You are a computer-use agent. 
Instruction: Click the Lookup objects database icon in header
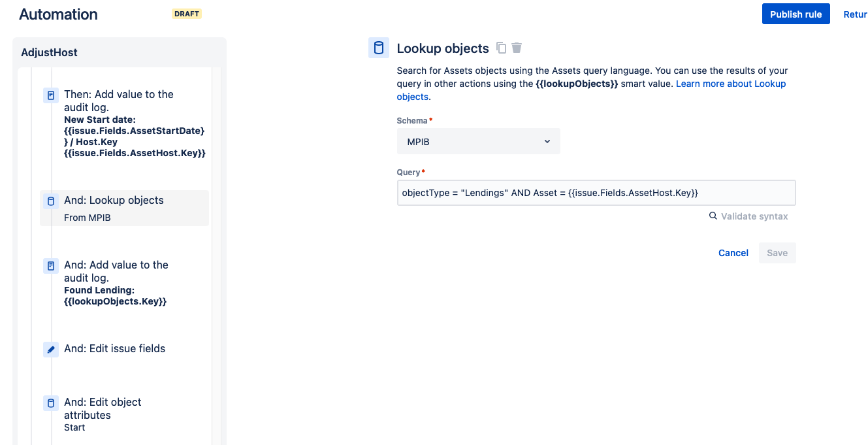379,48
